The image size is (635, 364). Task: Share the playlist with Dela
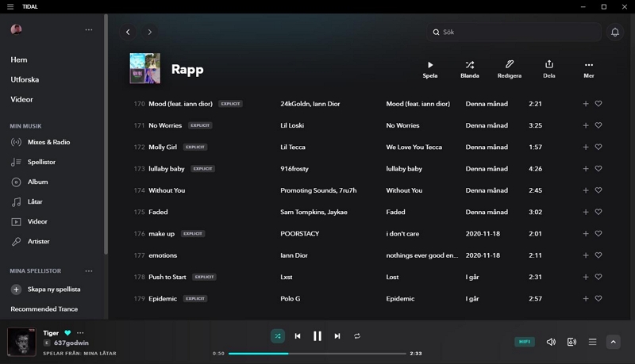point(548,65)
